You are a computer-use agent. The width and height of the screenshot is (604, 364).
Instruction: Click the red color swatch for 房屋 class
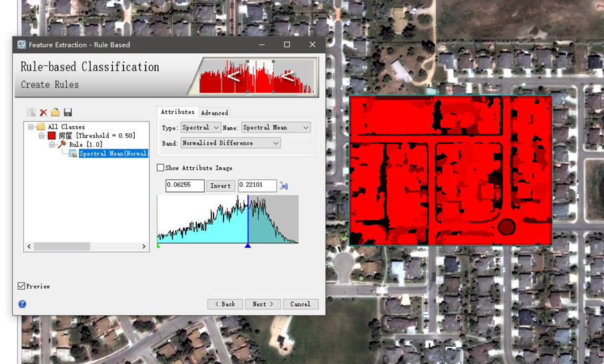tap(51, 135)
